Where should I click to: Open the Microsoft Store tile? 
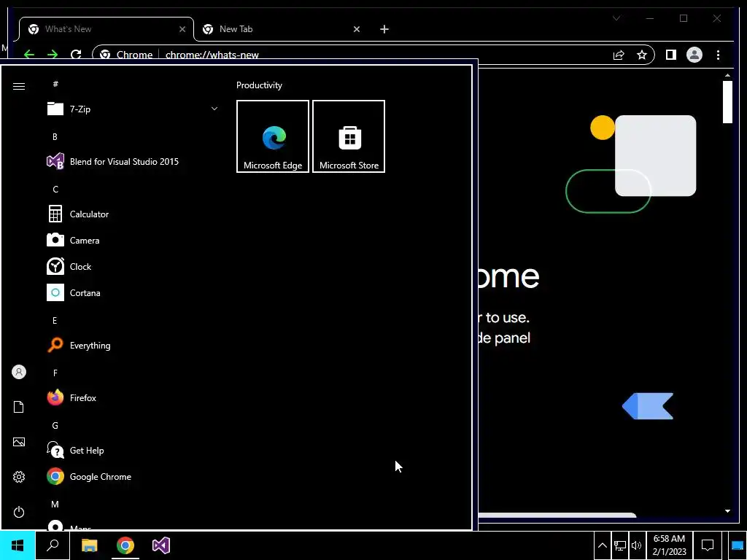pos(349,136)
